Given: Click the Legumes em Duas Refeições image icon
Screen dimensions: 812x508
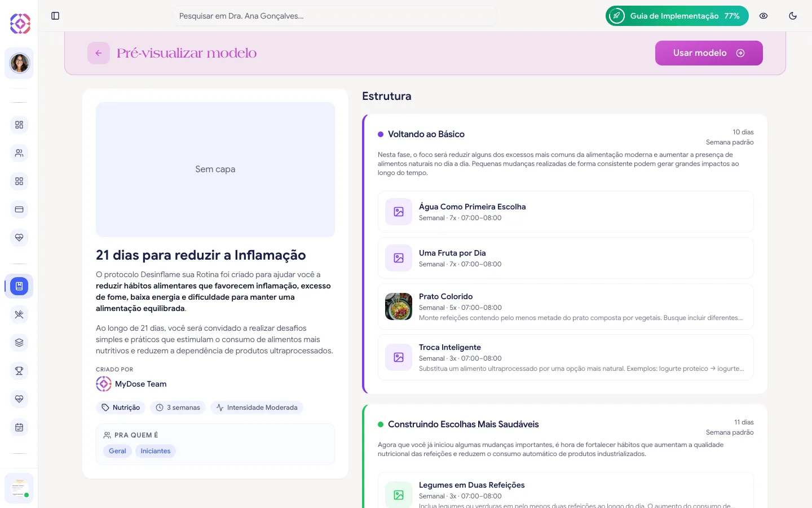Looking at the screenshot, I should [399, 495].
